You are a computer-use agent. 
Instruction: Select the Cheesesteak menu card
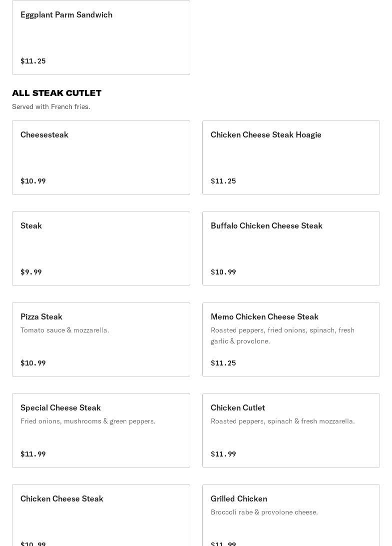pyautogui.click(x=101, y=157)
